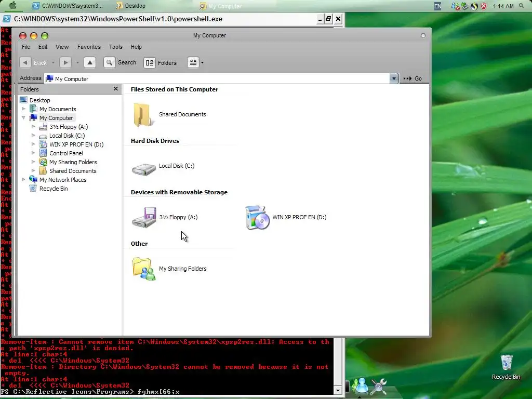
Task: Click the green zoom traffic light
Action: click(45, 36)
